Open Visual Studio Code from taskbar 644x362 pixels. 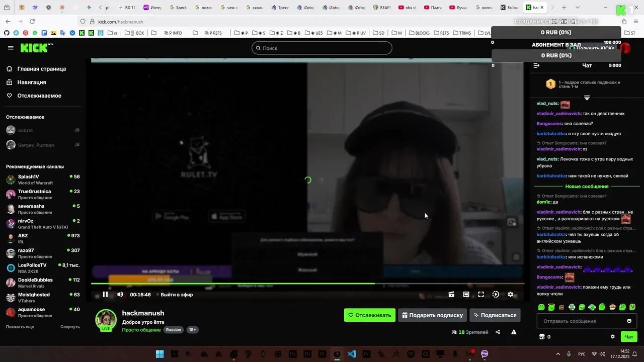352,354
